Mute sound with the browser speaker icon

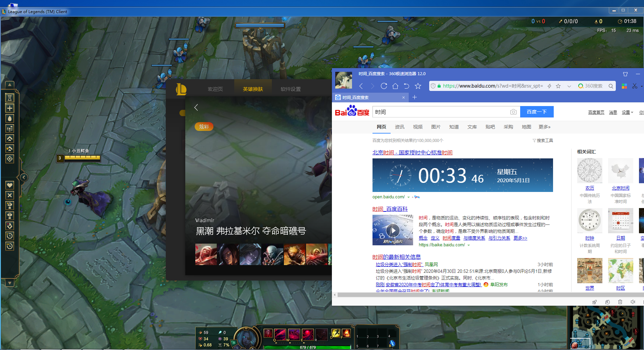[633, 302]
